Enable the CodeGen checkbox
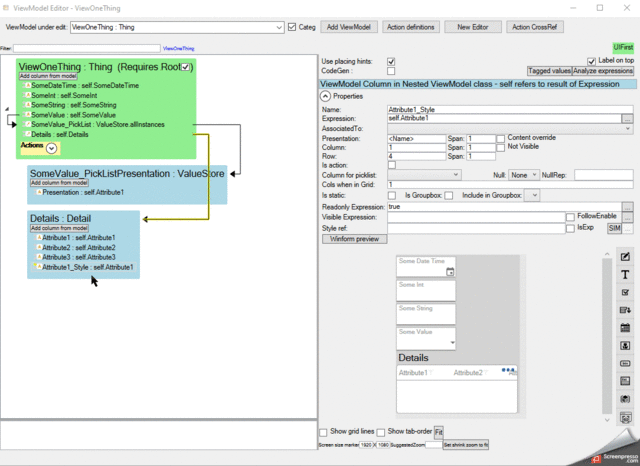The width and height of the screenshot is (640, 466). tap(391, 71)
